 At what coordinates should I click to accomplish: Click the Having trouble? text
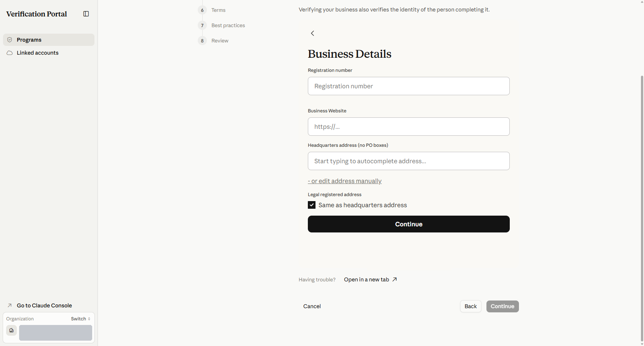pyautogui.click(x=317, y=279)
